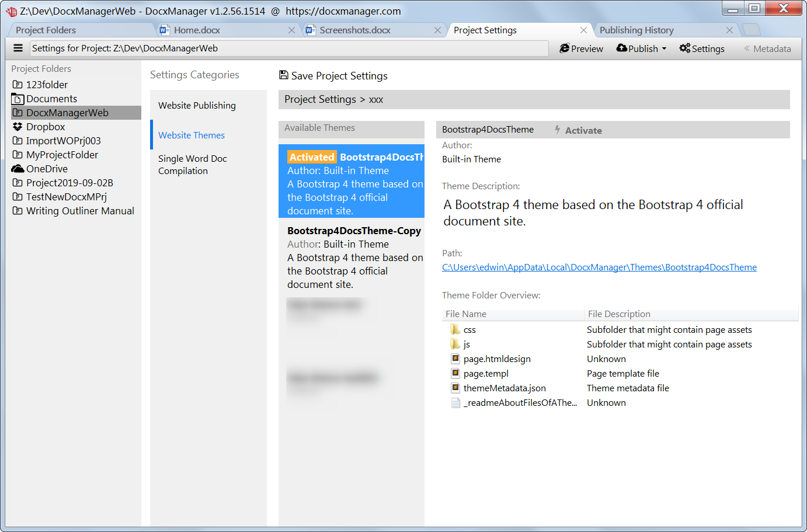Viewport: 807px width, 532px height.
Task: Click the Preview button label
Action: click(587, 49)
